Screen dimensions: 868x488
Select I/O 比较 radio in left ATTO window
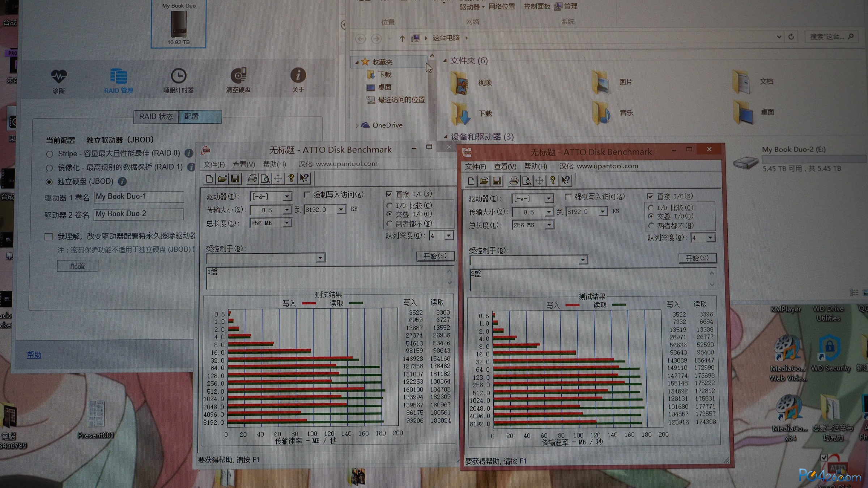coord(389,206)
